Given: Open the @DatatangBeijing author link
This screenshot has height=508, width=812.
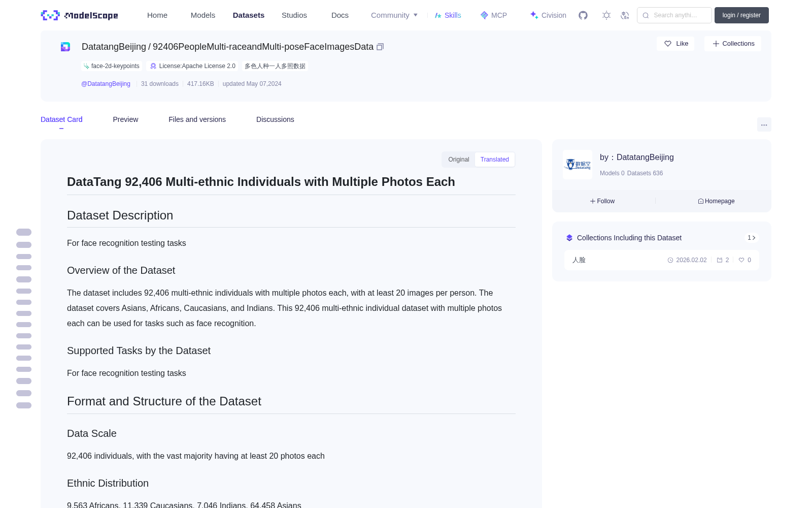Looking at the screenshot, I should [106, 84].
